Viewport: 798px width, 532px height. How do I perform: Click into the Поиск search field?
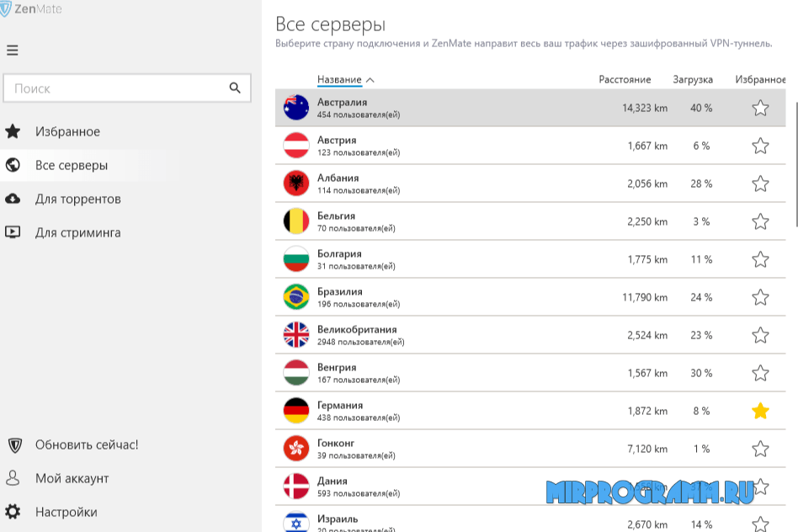click(127, 88)
